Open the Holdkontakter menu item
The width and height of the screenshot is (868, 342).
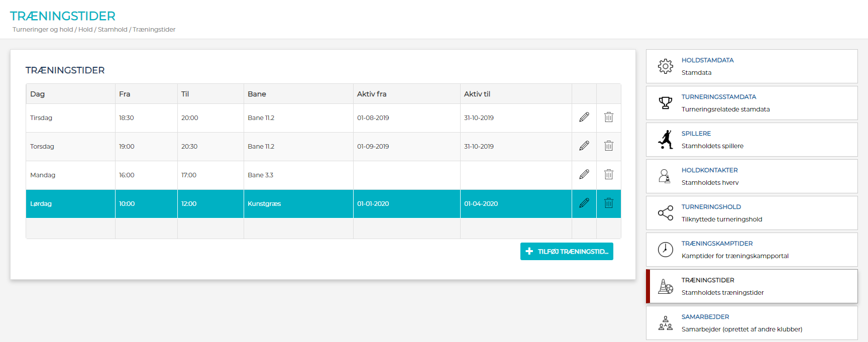click(x=709, y=170)
